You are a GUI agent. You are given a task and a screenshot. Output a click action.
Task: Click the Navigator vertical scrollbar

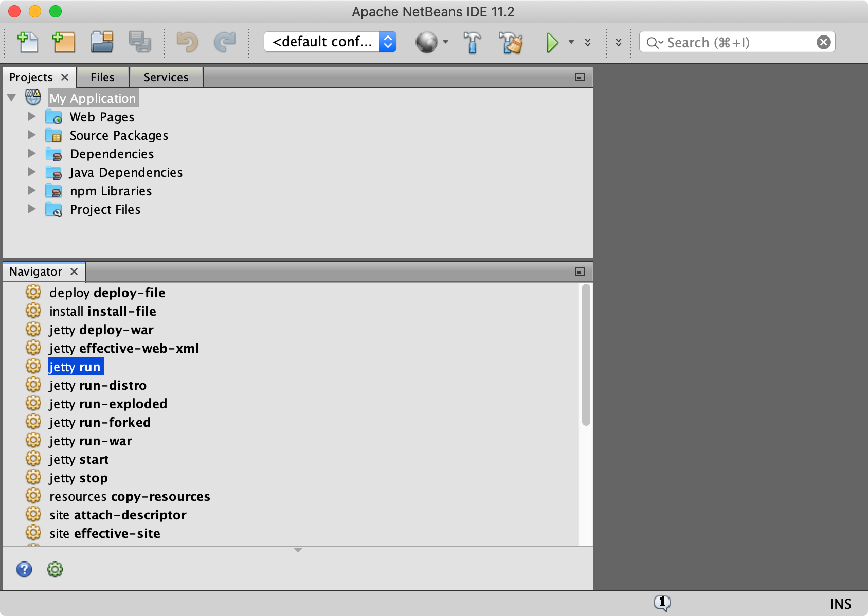[x=586, y=355]
